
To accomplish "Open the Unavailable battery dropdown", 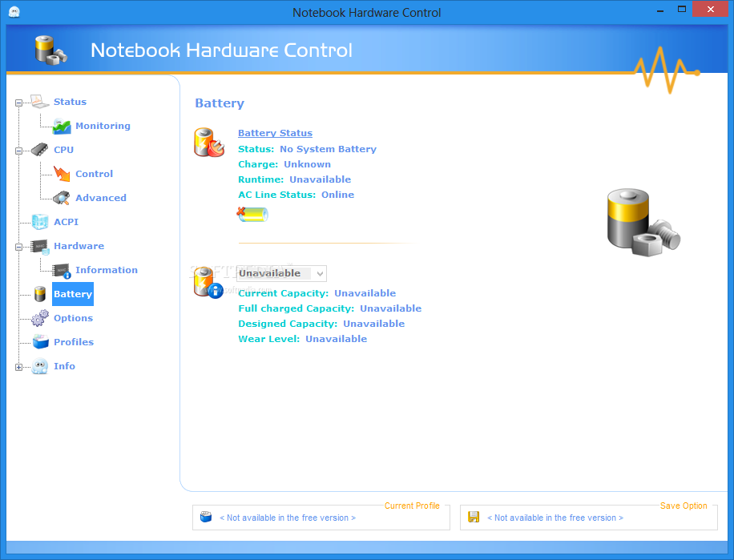I will (x=281, y=273).
